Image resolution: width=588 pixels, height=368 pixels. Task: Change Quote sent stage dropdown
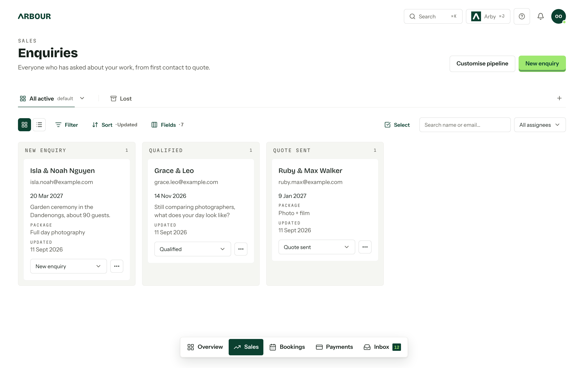click(x=317, y=247)
